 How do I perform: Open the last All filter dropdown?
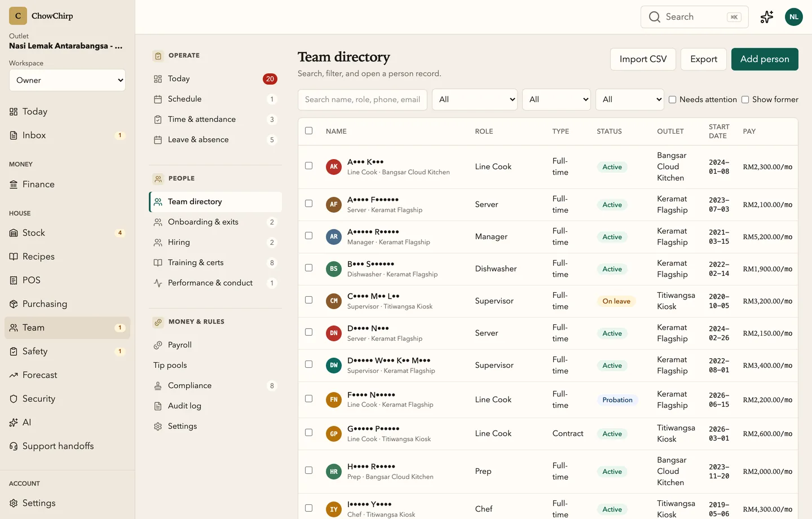(630, 100)
